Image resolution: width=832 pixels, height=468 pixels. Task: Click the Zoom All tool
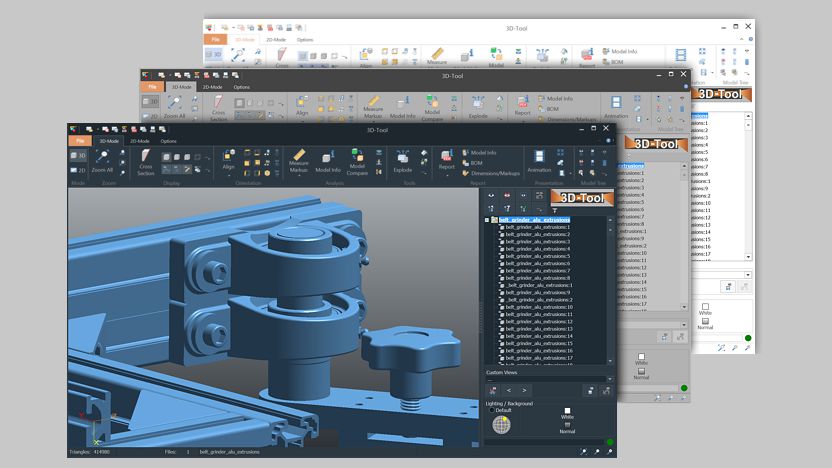(102, 161)
